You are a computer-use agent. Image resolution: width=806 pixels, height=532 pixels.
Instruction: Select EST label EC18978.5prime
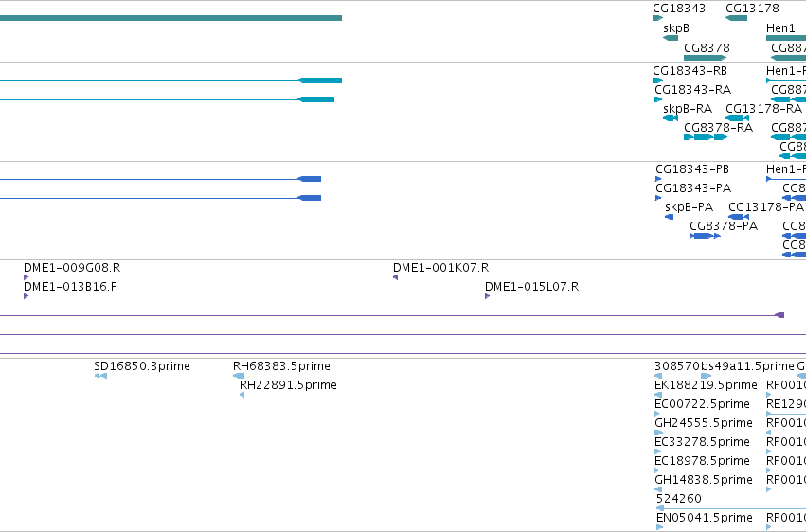pos(702,461)
